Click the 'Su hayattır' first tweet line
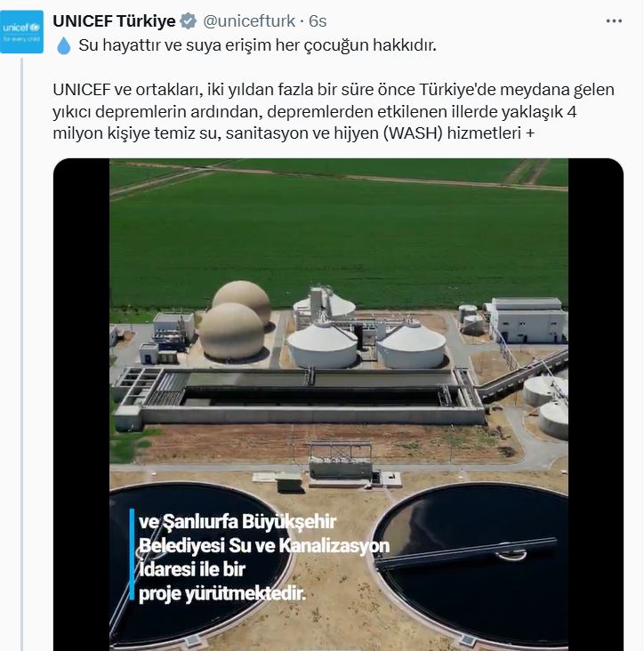 pyautogui.click(x=257, y=45)
